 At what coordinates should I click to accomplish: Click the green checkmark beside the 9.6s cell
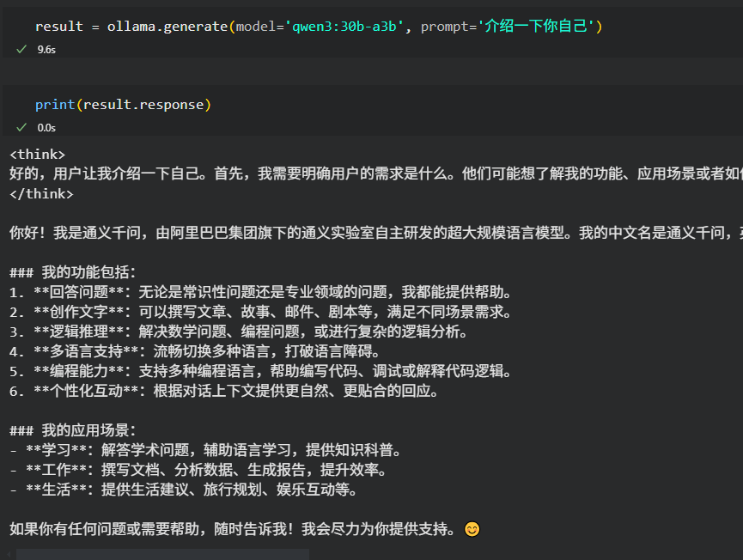(21, 49)
